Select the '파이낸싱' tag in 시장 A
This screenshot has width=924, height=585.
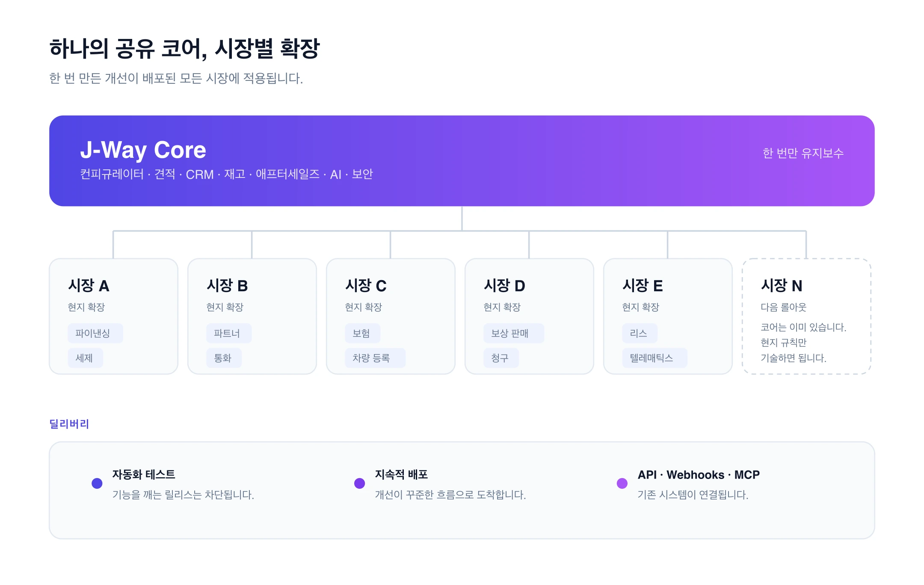[x=95, y=333]
